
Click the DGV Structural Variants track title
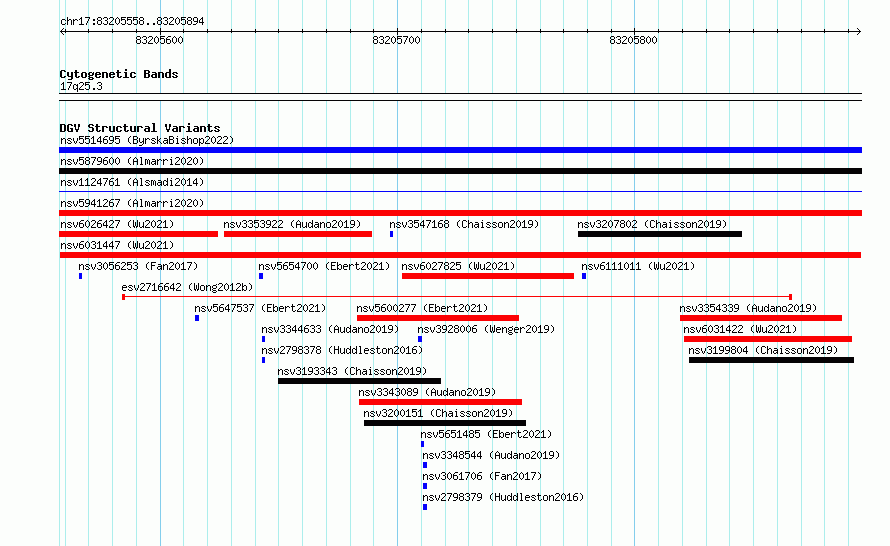pos(140,128)
